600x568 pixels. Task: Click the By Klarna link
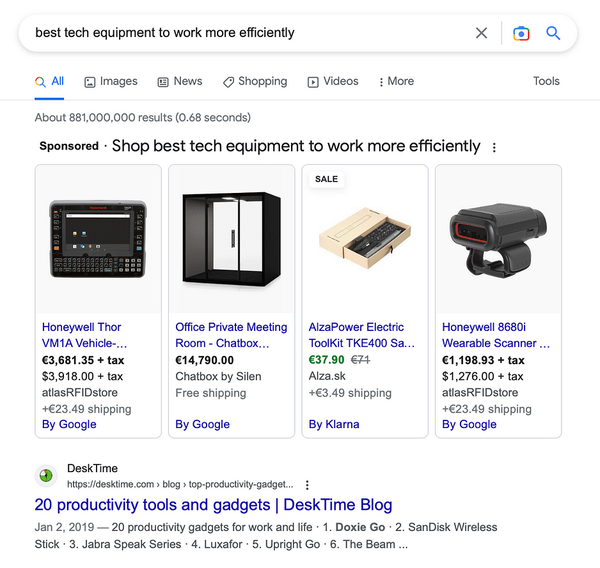click(336, 424)
